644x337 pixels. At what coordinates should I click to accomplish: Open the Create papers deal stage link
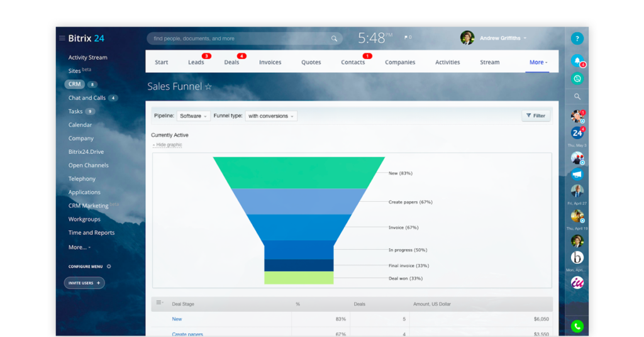187,334
